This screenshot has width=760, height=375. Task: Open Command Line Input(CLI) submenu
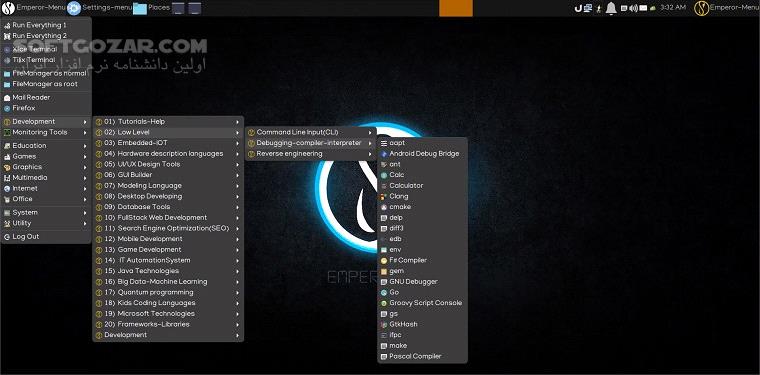pyautogui.click(x=311, y=132)
